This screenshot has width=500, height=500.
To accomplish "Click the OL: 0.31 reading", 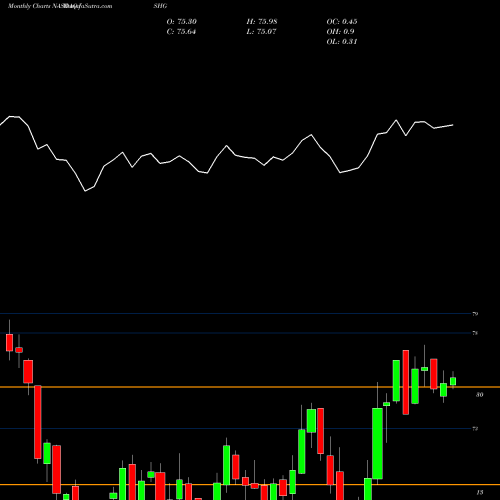I will coord(342,42).
